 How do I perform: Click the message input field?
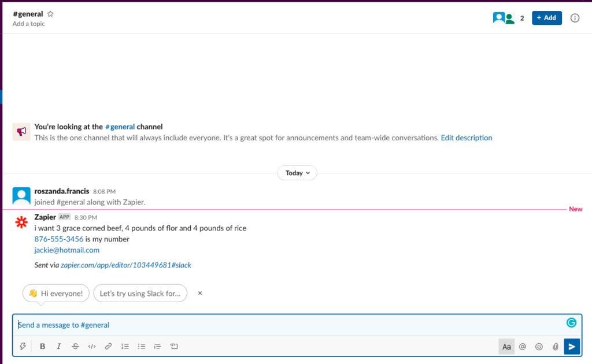click(x=289, y=325)
